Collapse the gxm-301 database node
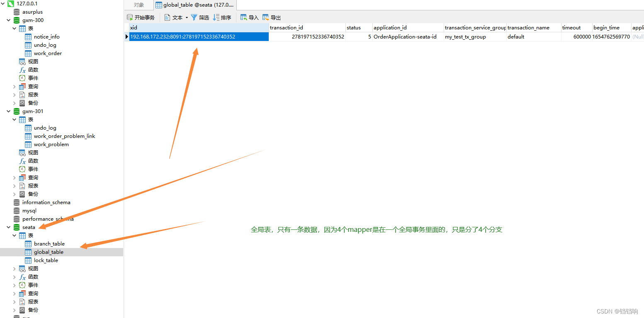Screen dimensions: 644x318 coord(9,111)
